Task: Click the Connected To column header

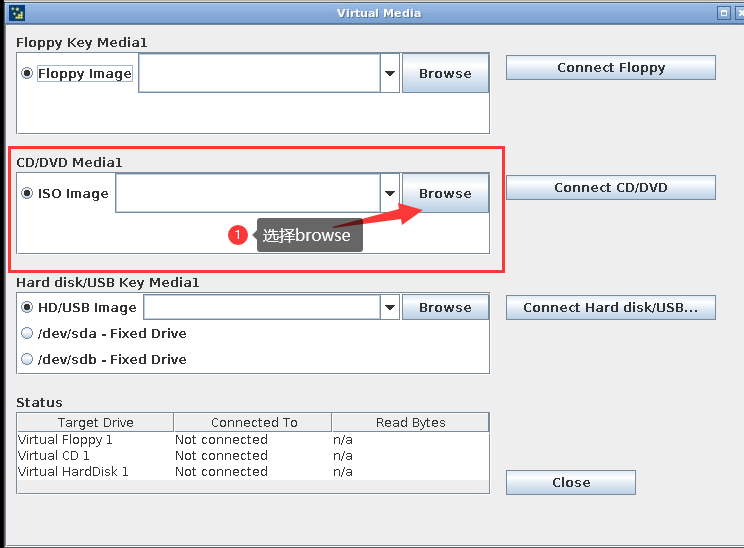Action: coord(253,423)
